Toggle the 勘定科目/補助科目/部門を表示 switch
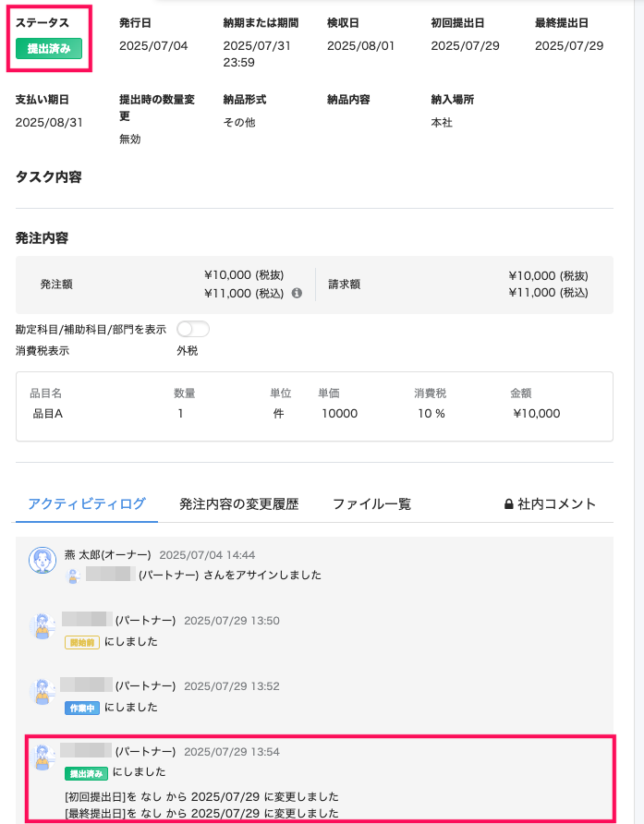Viewport: 644px width, 824px height. pos(193,330)
